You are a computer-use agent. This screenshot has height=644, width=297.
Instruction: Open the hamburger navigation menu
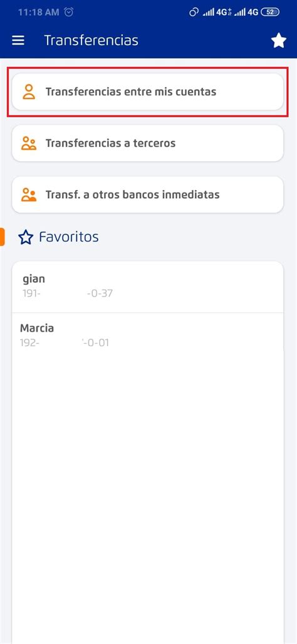[18, 41]
